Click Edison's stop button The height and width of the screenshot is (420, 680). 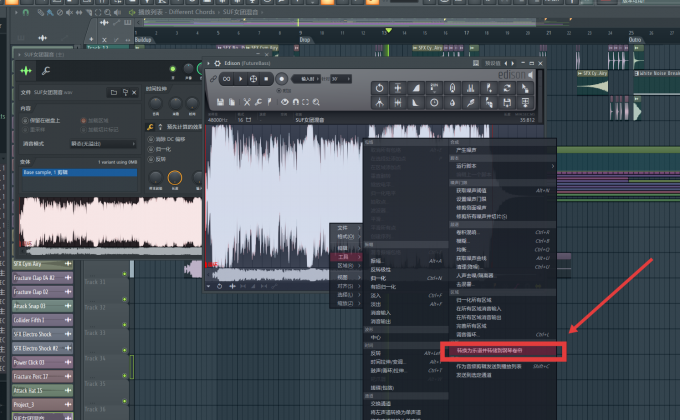tap(266, 79)
